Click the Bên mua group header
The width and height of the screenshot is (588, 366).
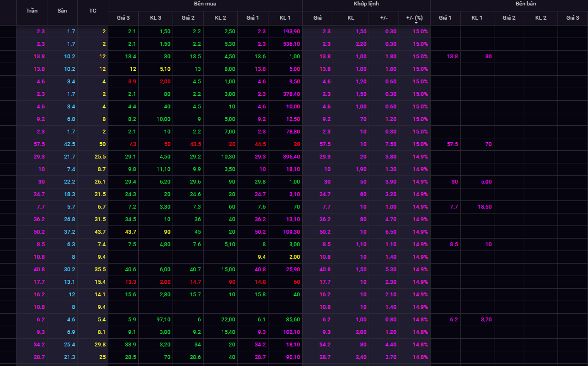point(205,4)
